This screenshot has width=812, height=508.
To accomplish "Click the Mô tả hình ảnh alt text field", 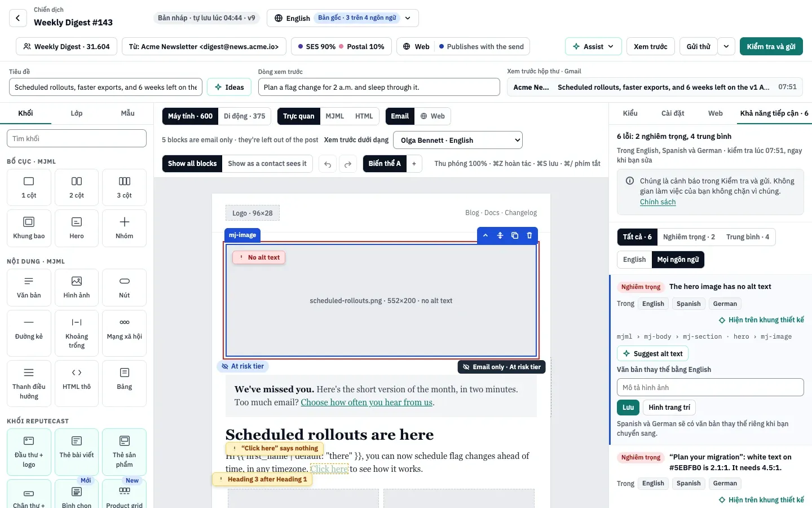I will (710, 387).
